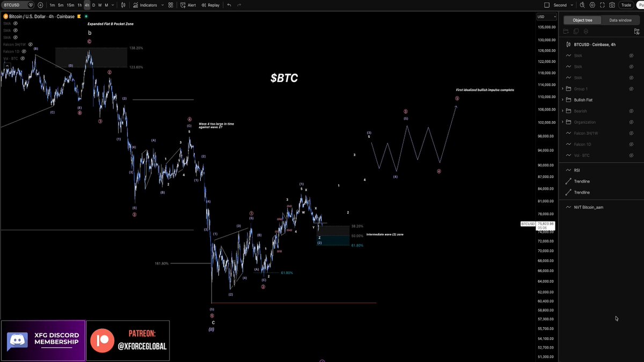Select NVT Bitcoin_aam indicator icon
The width and height of the screenshot is (644, 362).
(569, 207)
